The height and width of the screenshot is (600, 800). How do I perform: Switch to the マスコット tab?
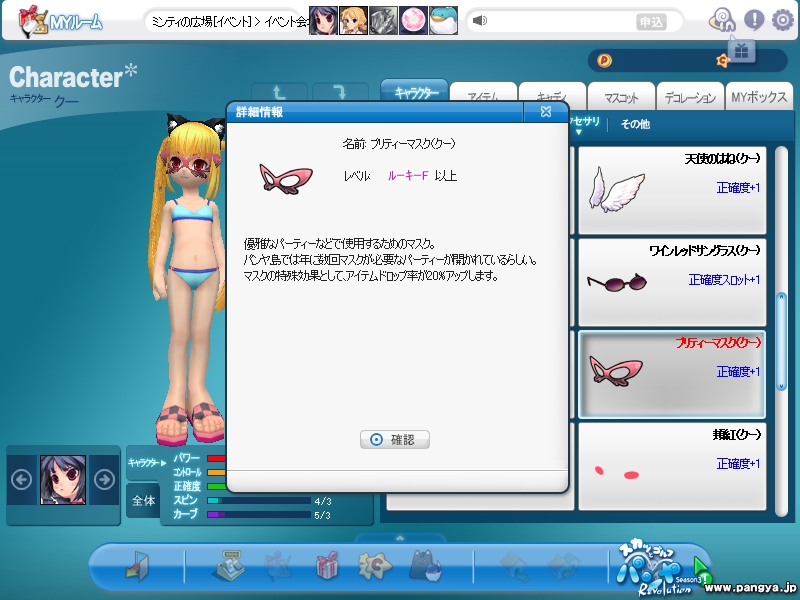620,97
